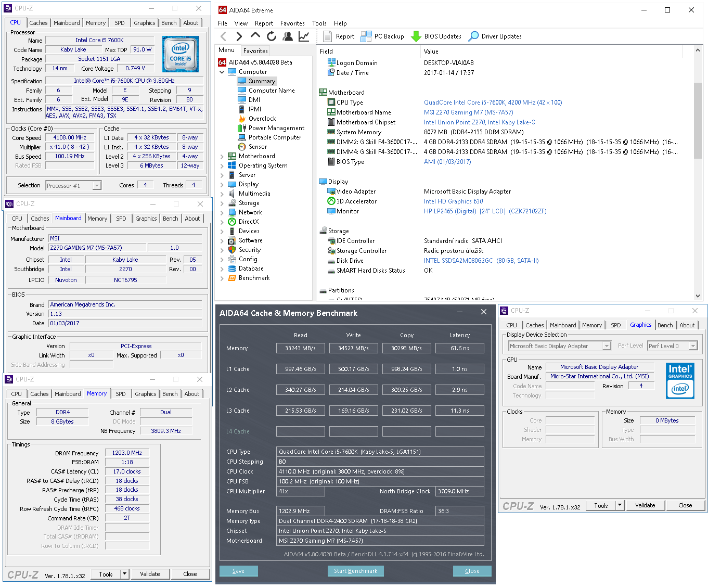Open MSI Z270 Gaming M7 (MS-7A57) link
This screenshot has width=708, height=588.
468,112
